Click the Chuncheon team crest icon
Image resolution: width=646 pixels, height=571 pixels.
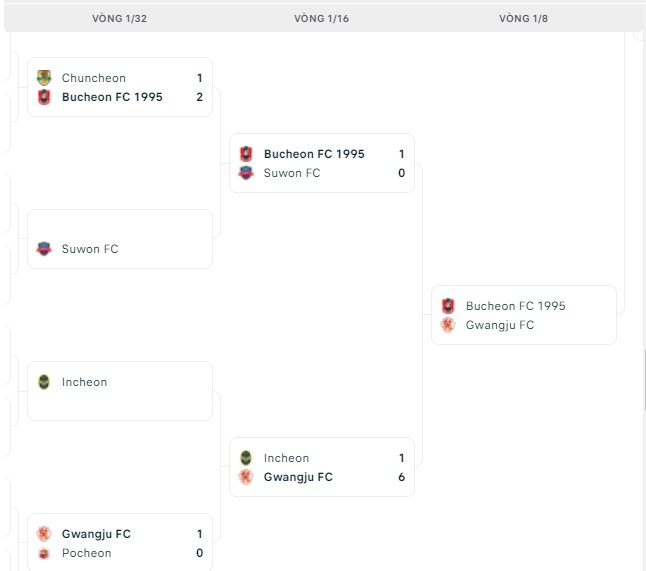44,78
